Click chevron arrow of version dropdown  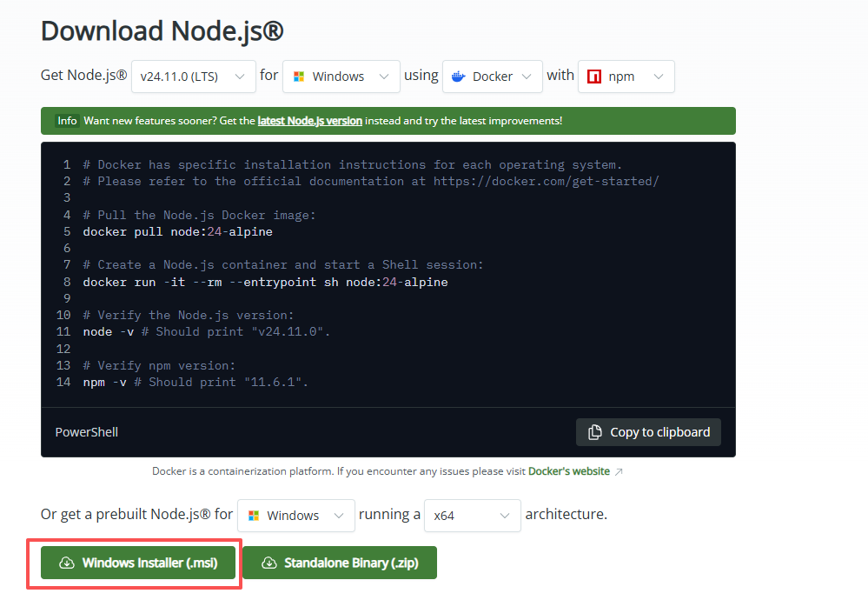coord(240,77)
